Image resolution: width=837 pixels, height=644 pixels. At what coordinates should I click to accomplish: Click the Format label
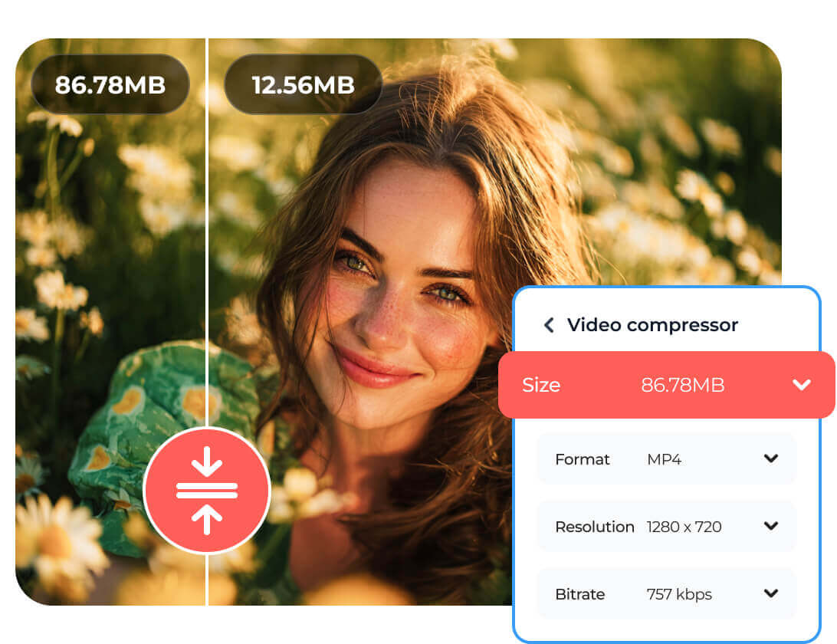tap(583, 459)
